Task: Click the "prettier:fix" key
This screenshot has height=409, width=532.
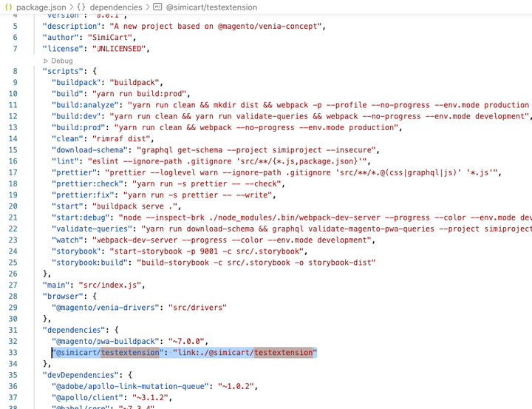Action: 83,195
